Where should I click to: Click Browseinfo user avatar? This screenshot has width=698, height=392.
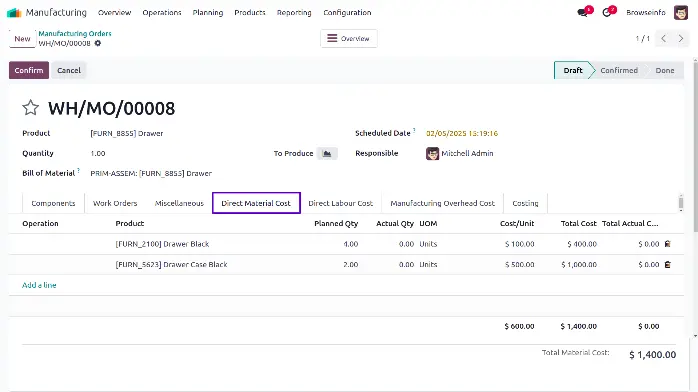click(681, 12)
